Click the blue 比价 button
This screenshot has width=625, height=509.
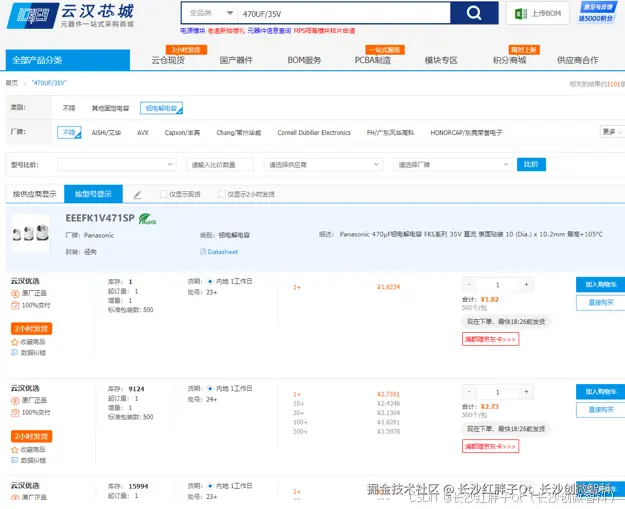531,164
